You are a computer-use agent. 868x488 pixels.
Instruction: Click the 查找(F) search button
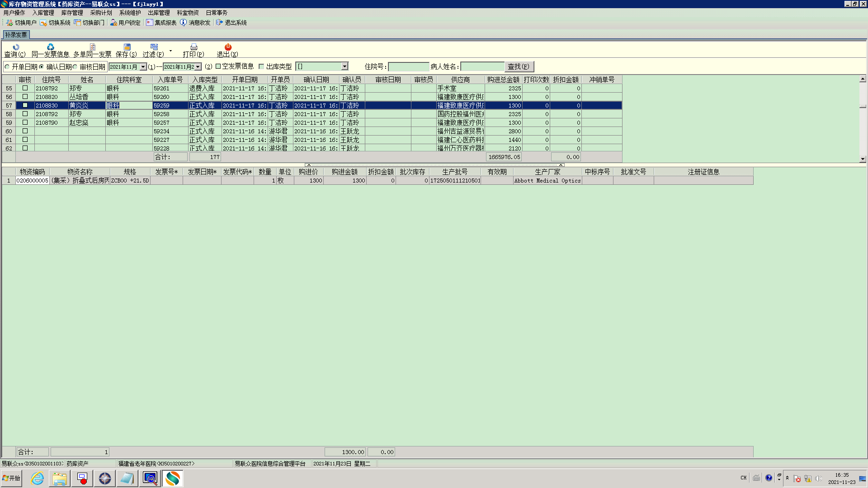pyautogui.click(x=519, y=66)
